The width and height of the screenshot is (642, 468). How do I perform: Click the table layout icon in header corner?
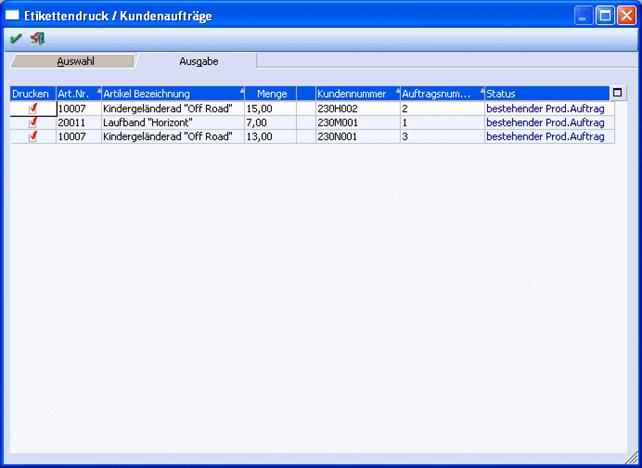[x=617, y=93]
